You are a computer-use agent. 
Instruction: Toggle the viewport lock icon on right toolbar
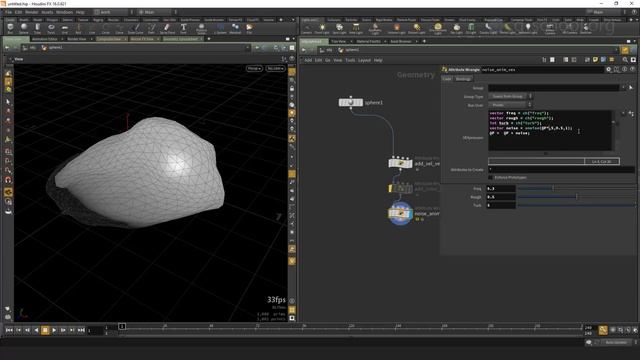(292, 88)
